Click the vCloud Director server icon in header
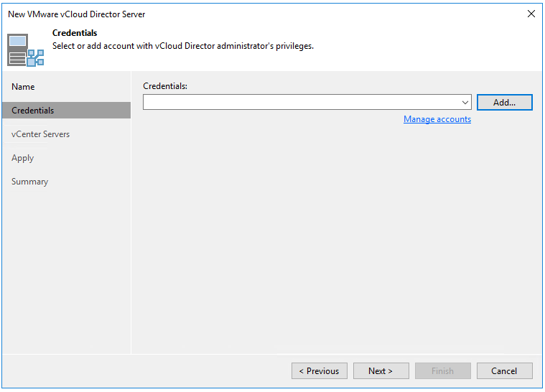The width and height of the screenshot is (545, 392). [x=25, y=50]
